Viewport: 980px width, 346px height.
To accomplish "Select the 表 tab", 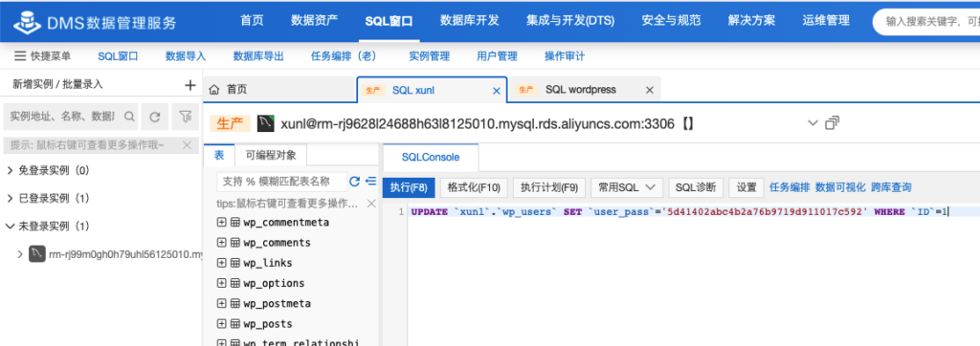I will pyautogui.click(x=219, y=156).
